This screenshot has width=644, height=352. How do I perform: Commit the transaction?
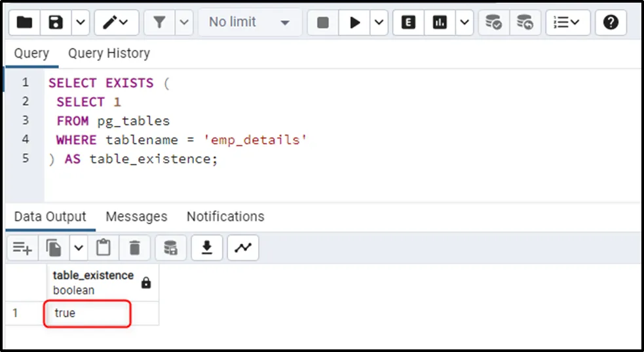[493, 22]
